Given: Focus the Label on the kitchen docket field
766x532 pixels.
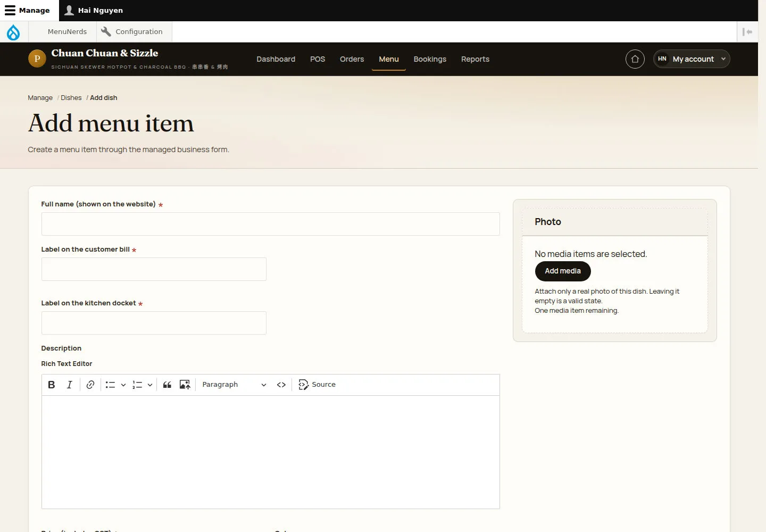Looking at the screenshot, I should 154,323.
